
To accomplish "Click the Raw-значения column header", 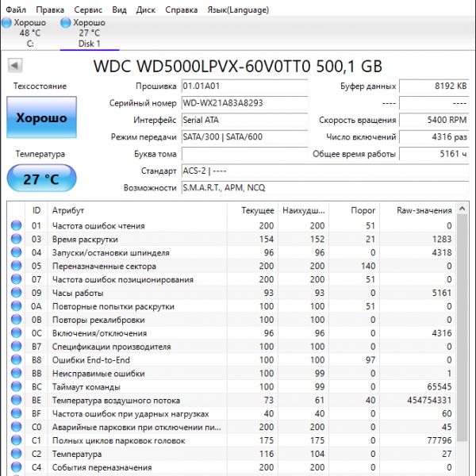I will tap(417, 210).
